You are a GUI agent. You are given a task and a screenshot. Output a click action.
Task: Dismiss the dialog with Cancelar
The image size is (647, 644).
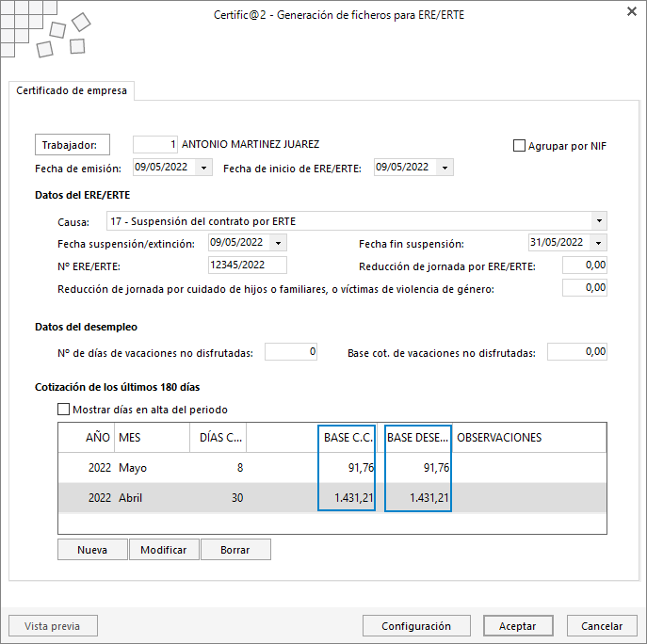pos(602,626)
